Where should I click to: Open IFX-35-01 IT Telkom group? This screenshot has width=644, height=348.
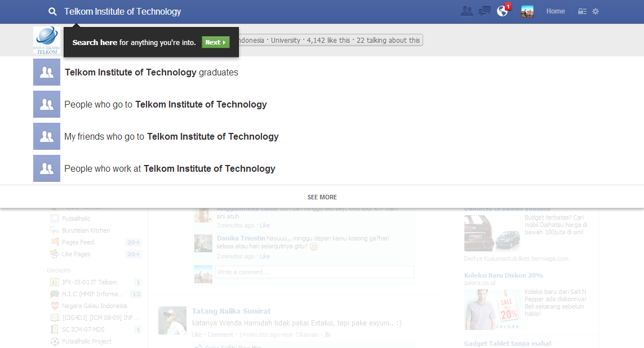pos(89,282)
